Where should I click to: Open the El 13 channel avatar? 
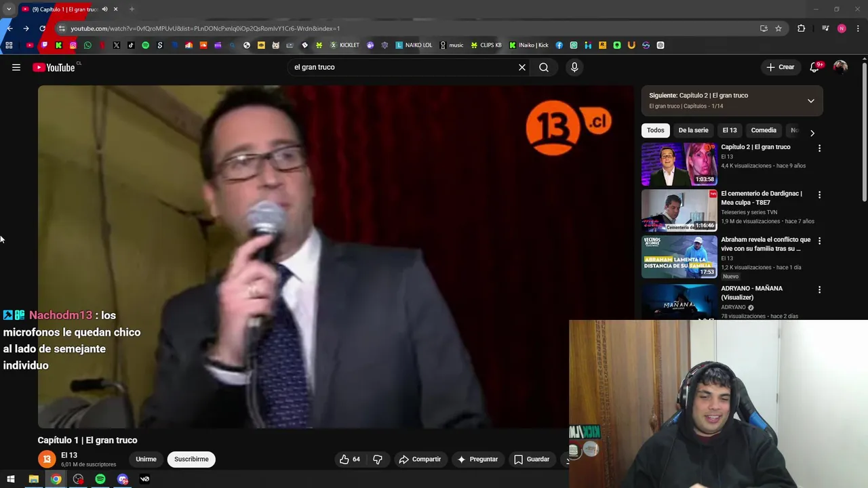coord(47,459)
